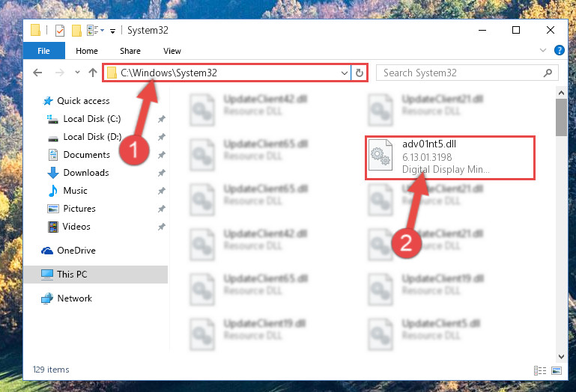Switch to the View ribbon tab
The width and height of the screenshot is (576, 392).
click(x=172, y=51)
